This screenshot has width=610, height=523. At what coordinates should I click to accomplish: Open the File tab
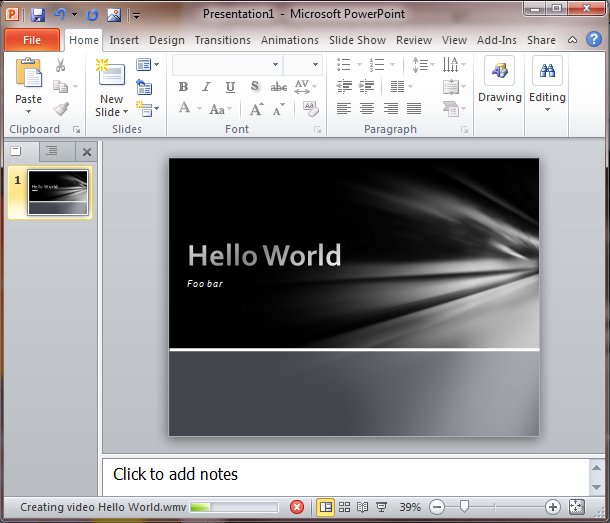click(31, 40)
